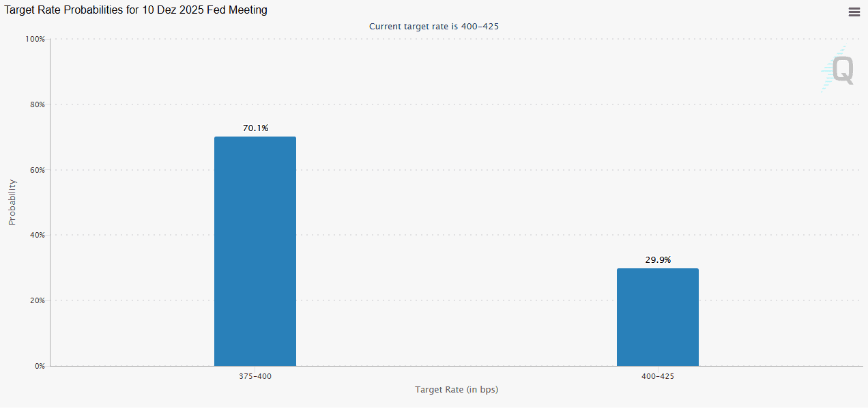Viewport: 868px width, 411px height.
Task: Click the 70.1% data label
Action: tap(255, 128)
